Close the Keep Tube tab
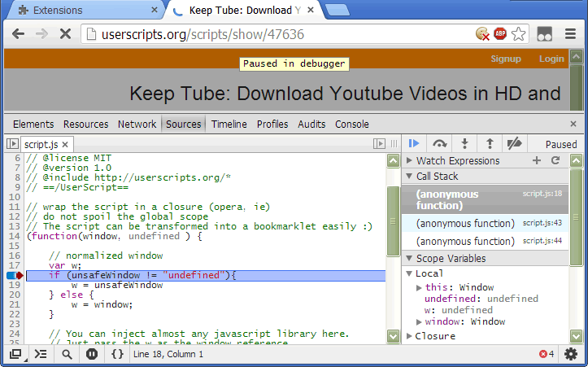The height and width of the screenshot is (367, 588). point(311,10)
